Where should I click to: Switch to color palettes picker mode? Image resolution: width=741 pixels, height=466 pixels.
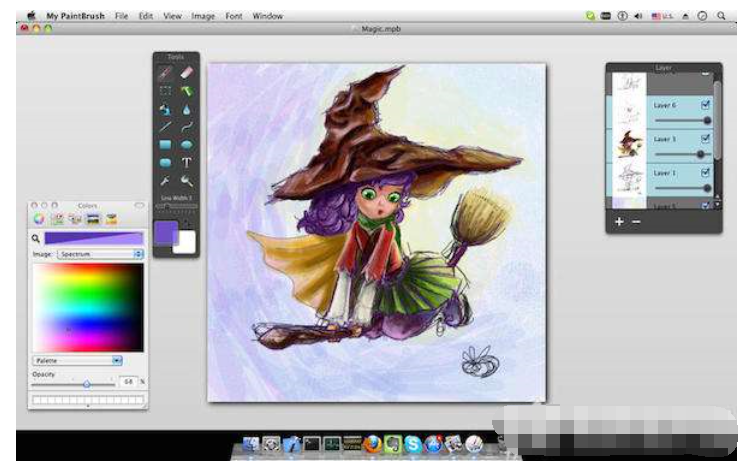tap(75, 219)
